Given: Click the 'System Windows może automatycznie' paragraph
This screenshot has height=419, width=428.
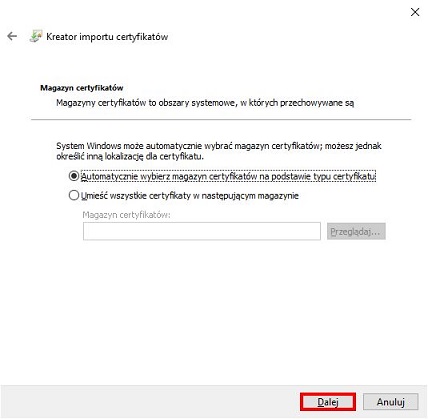Looking at the screenshot, I should coord(219,151).
